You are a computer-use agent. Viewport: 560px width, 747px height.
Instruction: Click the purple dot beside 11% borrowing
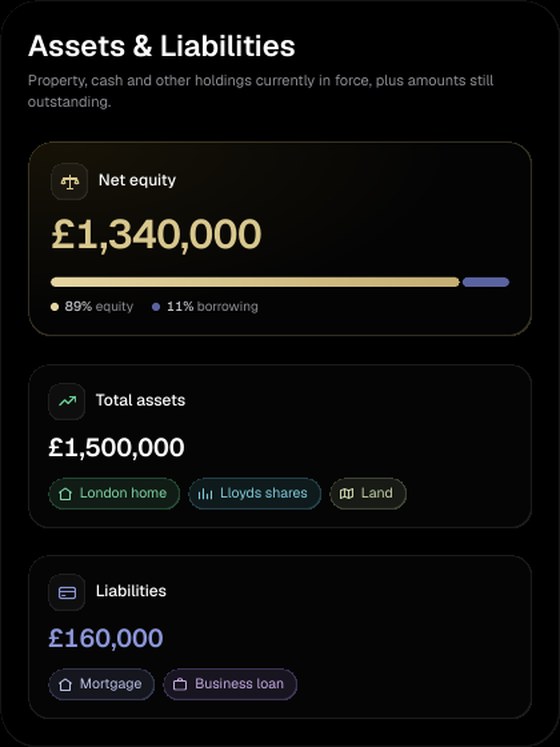click(156, 307)
